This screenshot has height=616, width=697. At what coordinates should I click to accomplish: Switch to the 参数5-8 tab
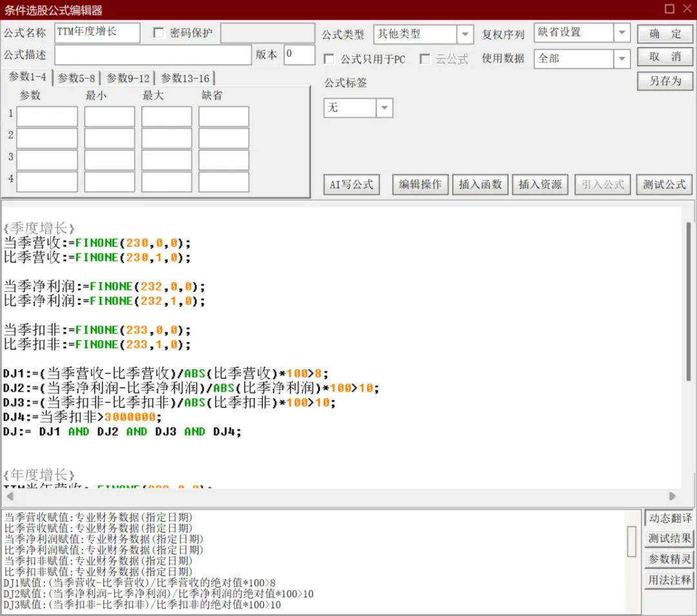pyautogui.click(x=76, y=78)
